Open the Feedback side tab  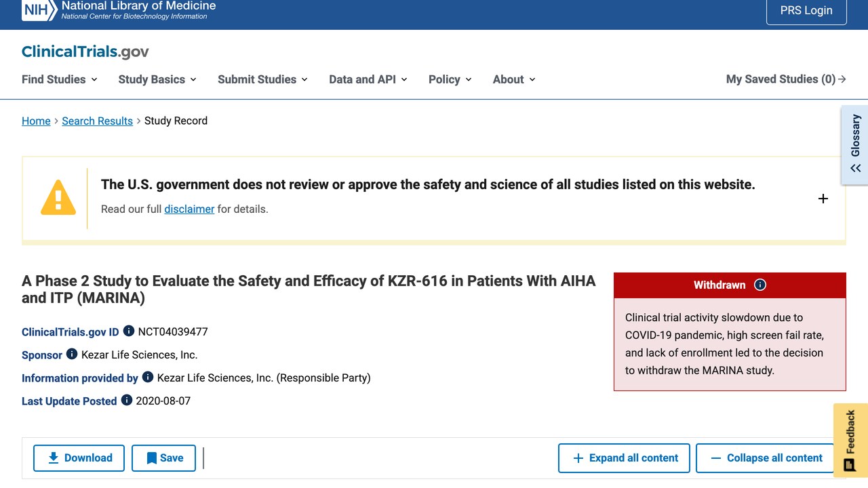pos(851,441)
